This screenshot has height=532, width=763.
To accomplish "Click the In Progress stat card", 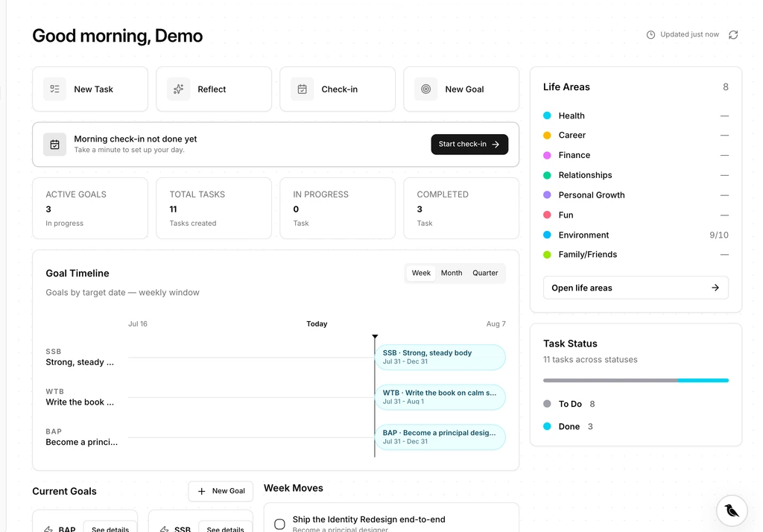I will pos(338,209).
